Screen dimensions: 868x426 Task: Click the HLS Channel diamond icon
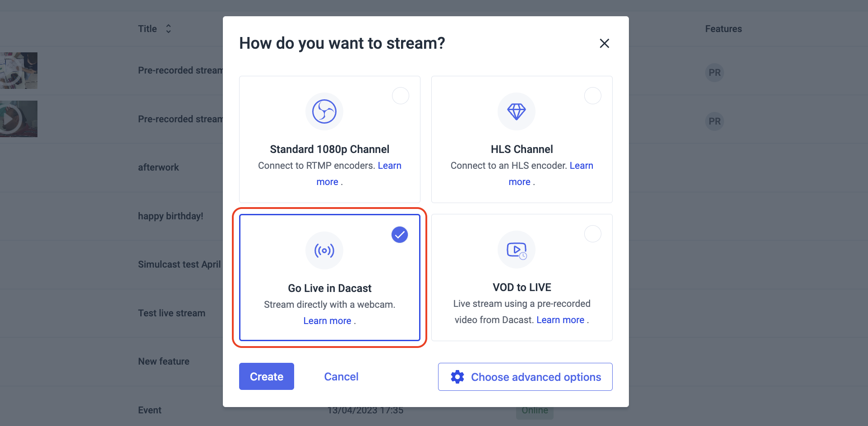pyautogui.click(x=516, y=111)
